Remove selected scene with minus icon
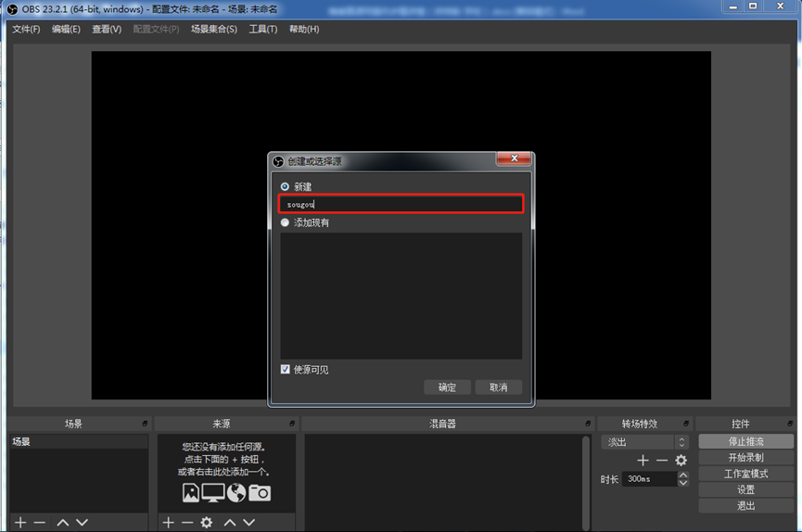Screen dimensions: 802x532 (x=40, y=523)
